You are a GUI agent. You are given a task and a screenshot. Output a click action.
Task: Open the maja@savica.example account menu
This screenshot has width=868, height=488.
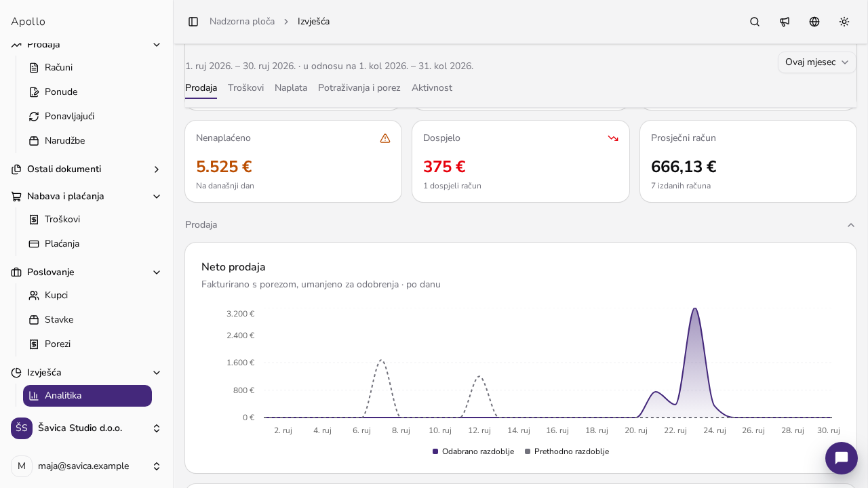[x=86, y=466]
